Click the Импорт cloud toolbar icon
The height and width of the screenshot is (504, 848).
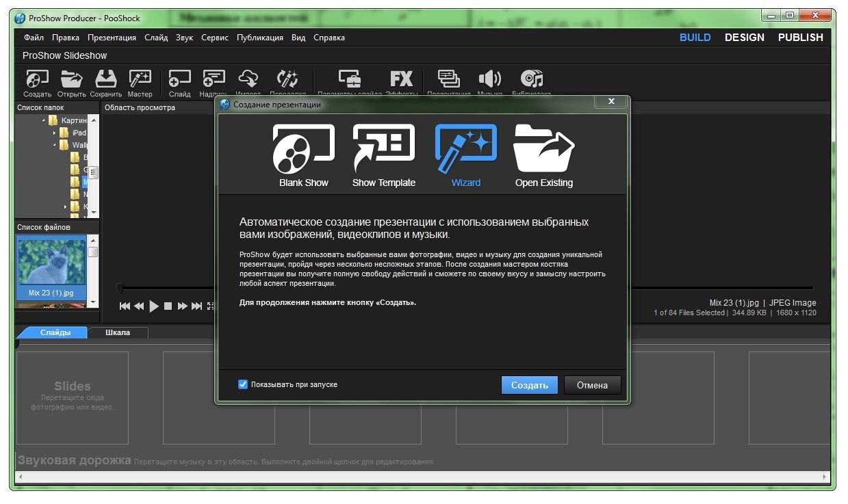coord(248,79)
